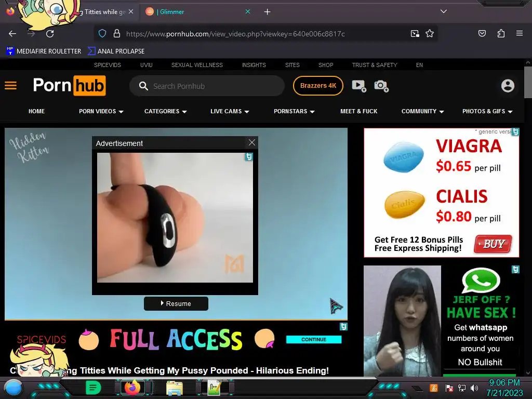The height and width of the screenshot is (399, 532).
Task: Open the Firefox application hamburger menu
Action: click(519, 34)
